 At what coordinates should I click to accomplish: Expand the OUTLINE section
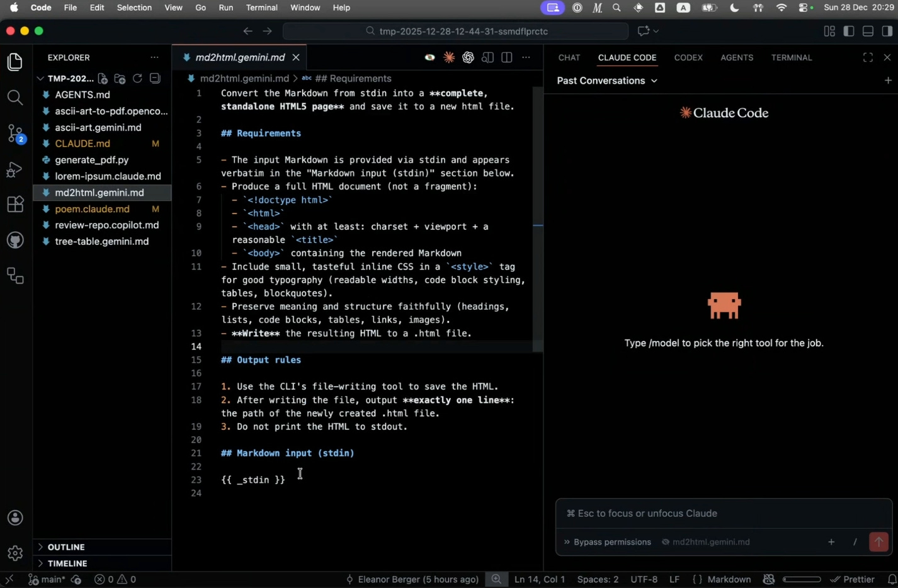click(66, 547)
